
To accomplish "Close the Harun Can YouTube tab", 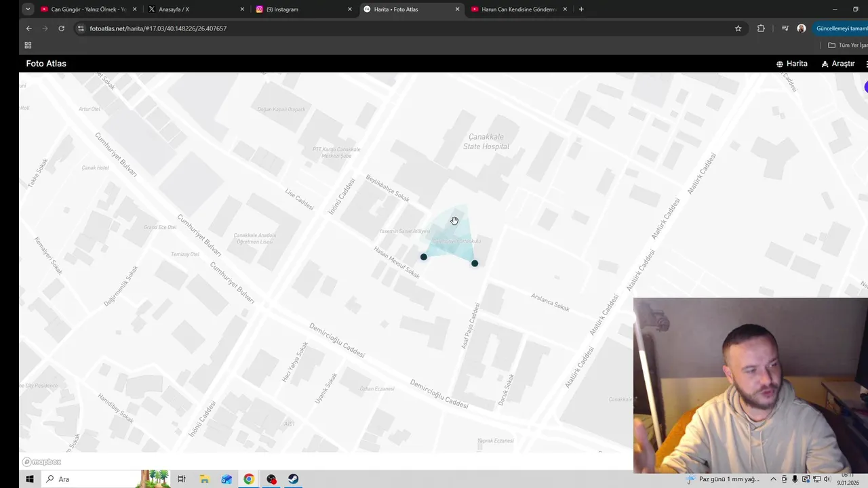I will click(565, 9).
